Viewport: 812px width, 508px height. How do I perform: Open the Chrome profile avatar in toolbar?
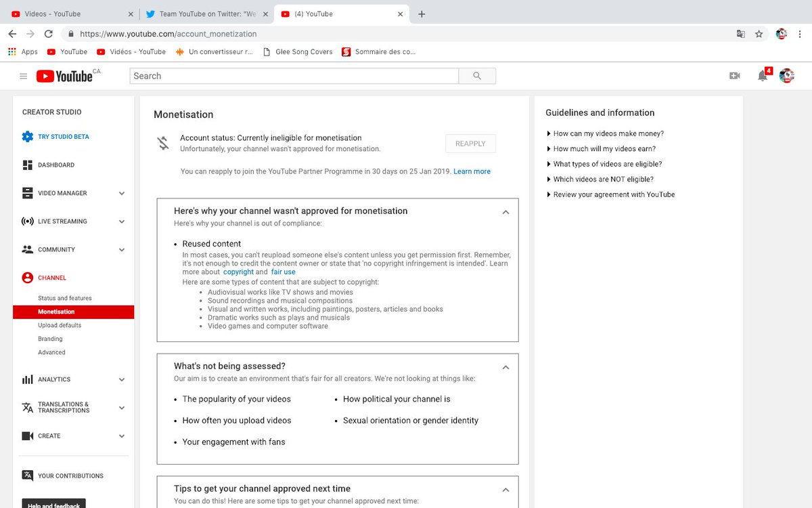click(x=782, y=33)
